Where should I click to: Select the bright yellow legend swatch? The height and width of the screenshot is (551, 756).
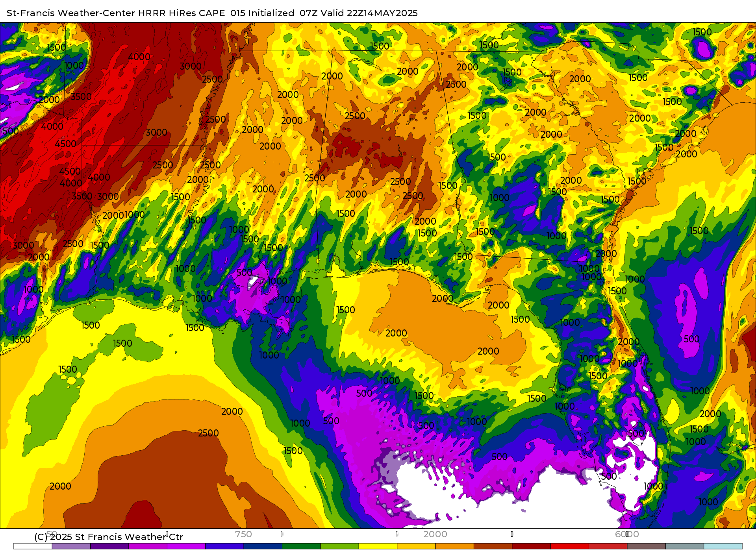pos(378,546)
